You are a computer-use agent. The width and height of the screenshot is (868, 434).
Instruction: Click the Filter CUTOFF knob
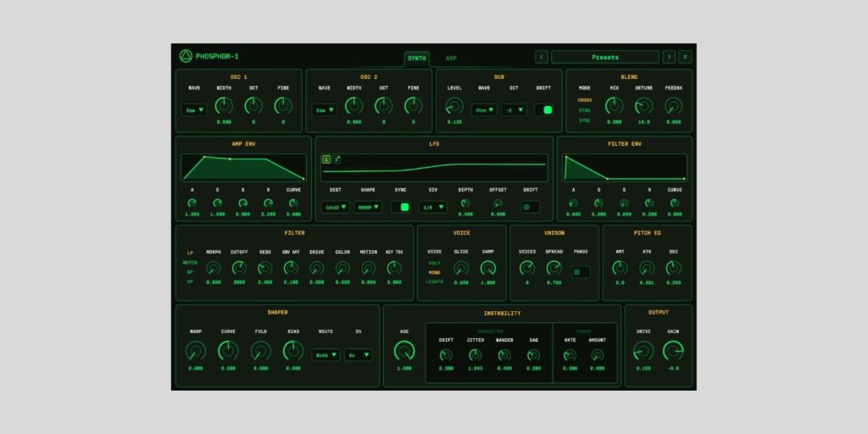[239, 268]
